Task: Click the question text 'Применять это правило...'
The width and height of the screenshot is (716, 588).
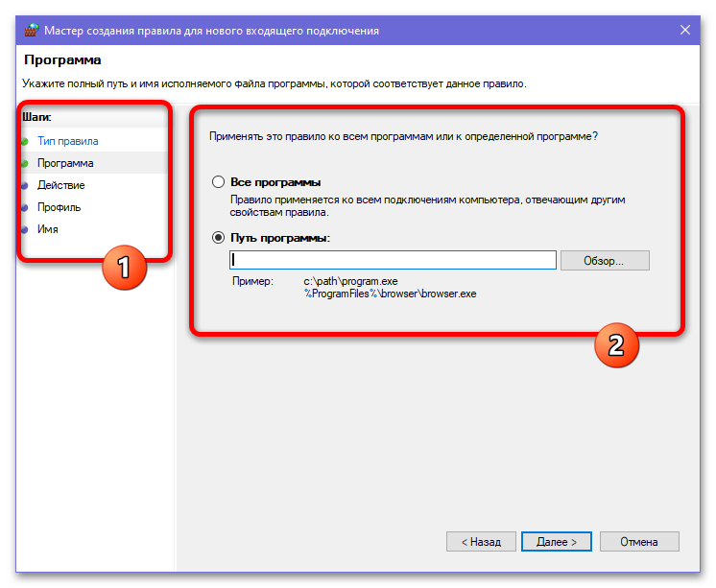Action: pos(403,136)
